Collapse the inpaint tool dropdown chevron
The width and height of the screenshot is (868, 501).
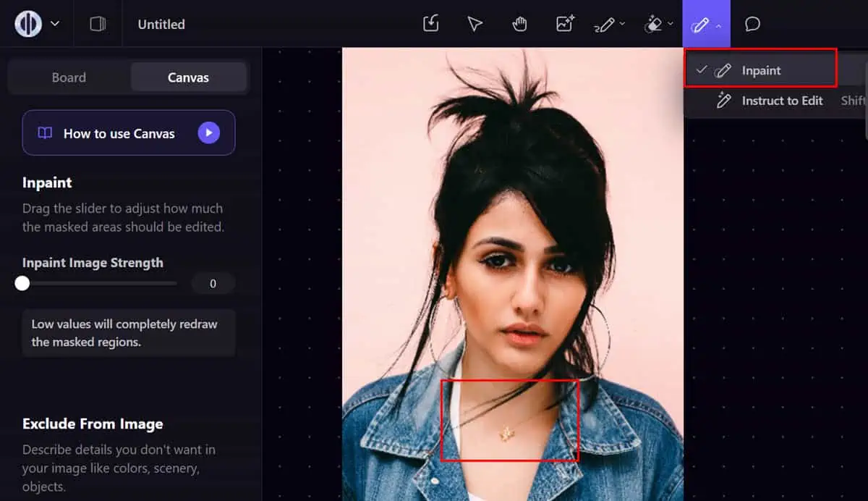[x=718, y=25]
